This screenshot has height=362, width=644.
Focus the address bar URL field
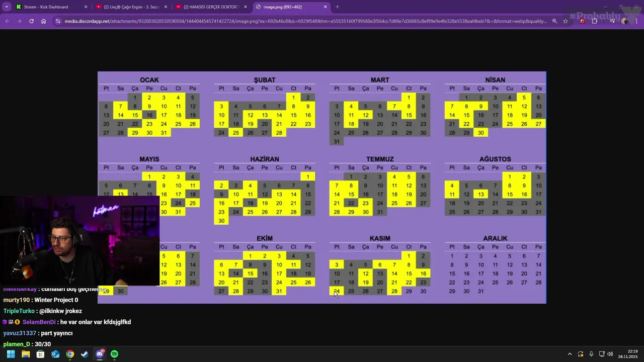pos(305,21)
